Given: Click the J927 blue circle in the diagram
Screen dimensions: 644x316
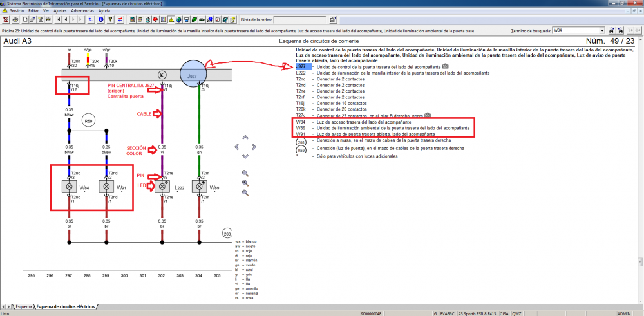Looking at the screenshot, I should pyautogui.click(x=193, y=74).
